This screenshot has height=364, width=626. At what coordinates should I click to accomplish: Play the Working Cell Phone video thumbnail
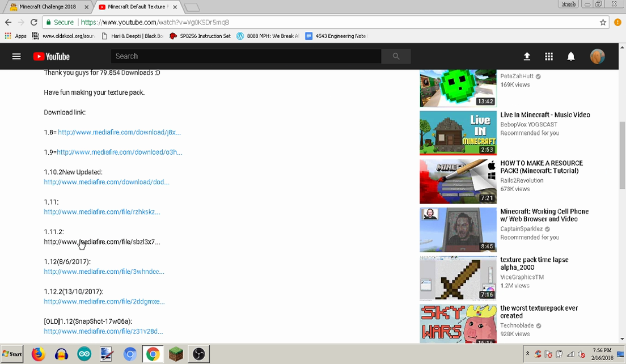(458, 230)
